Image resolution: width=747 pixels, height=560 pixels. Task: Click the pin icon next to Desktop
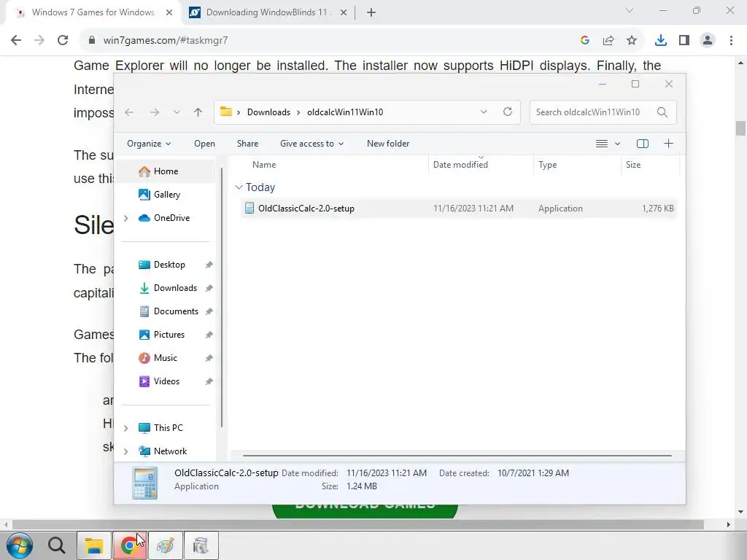pos(209,265)
